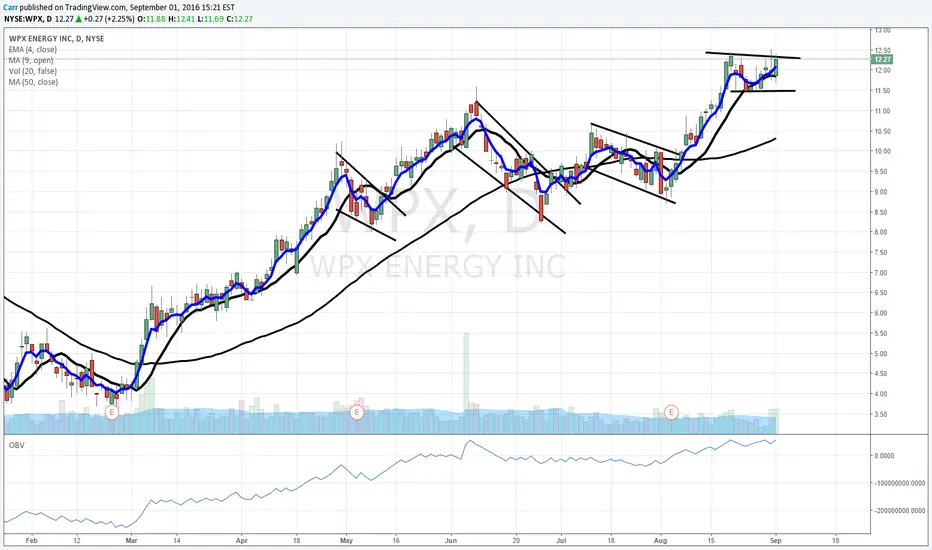Click the -200000000.0000 OBV axis label
Viewport: 932px width, 550px height.
coord(900,511)
